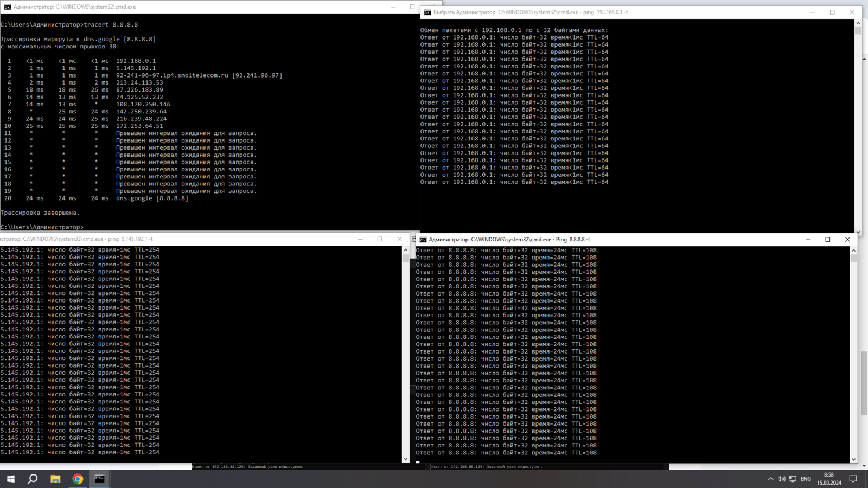
Task: Click 'Обмен пакетами с 192.168.0.1' header line
Action: click(x=514, y=30)
